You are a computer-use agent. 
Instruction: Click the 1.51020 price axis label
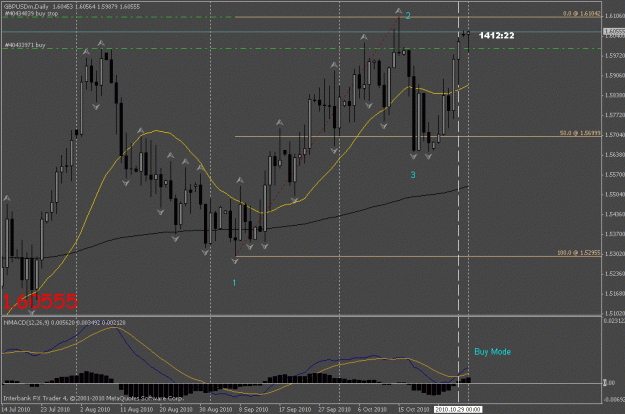coord(615,313)
